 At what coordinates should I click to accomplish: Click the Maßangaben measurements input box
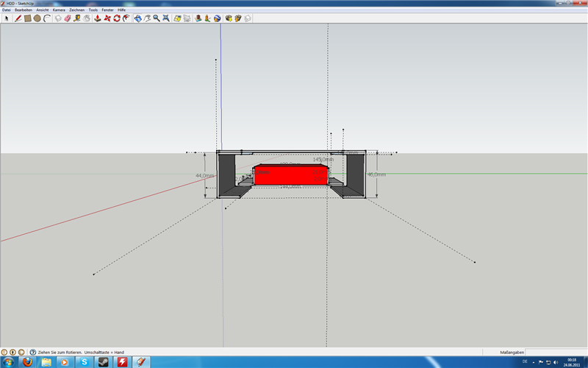click(x=556, y=353)
